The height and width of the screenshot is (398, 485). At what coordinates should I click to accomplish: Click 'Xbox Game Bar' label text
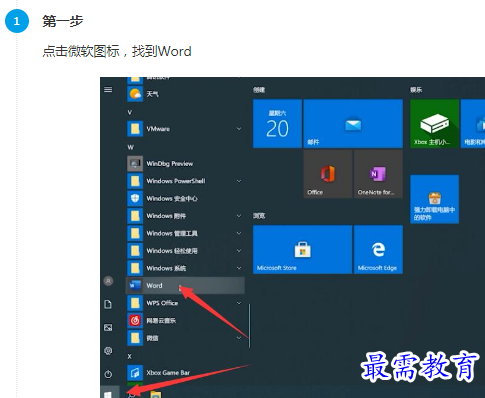(x=168, y=373)
